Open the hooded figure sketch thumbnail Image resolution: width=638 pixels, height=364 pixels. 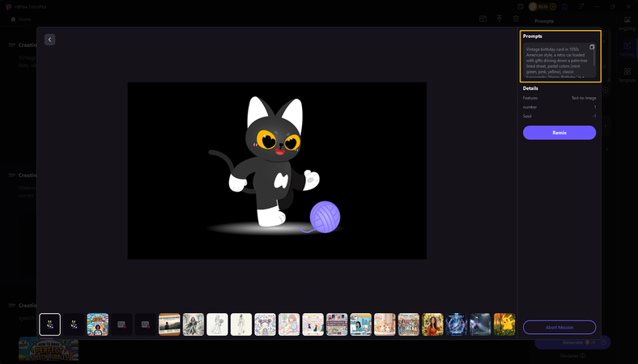[x=194, y=324]
